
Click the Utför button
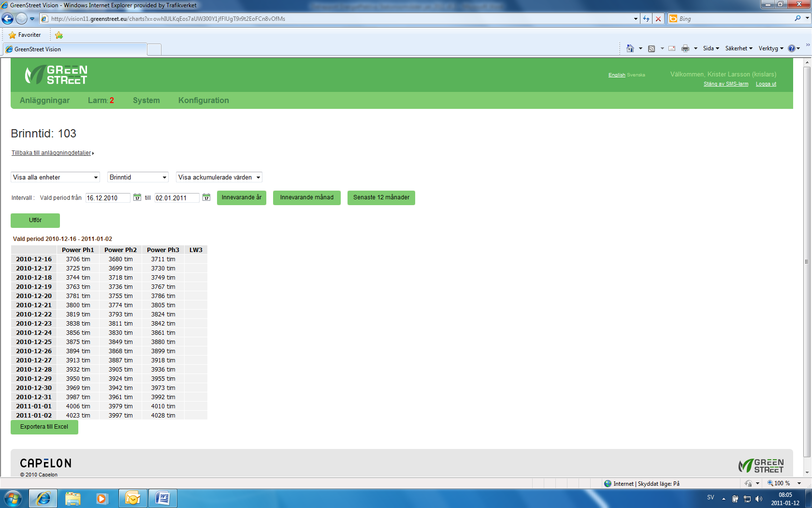tap(35, 220)
